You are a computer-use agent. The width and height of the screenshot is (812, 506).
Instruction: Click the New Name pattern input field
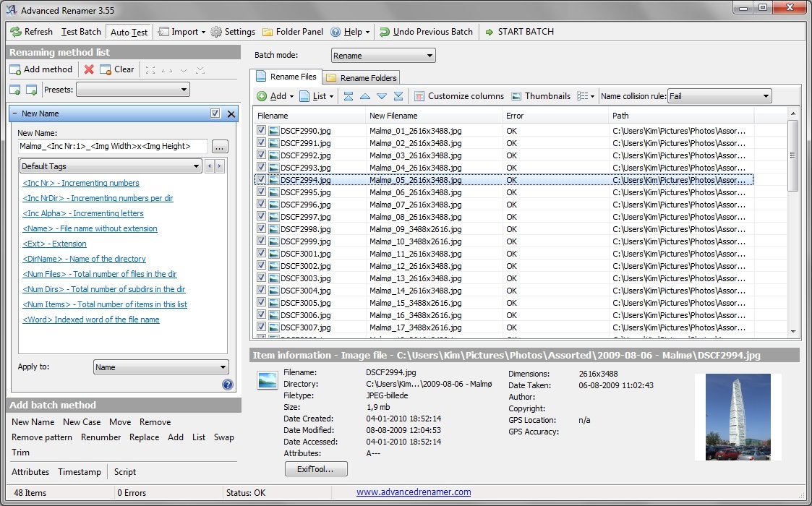click(112, 146)
